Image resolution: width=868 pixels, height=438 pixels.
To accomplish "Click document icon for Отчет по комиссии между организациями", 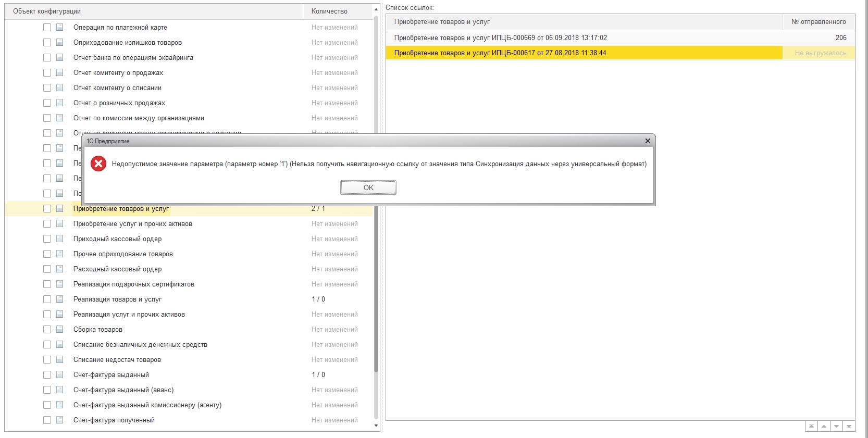I will click(x=60, y=118).
